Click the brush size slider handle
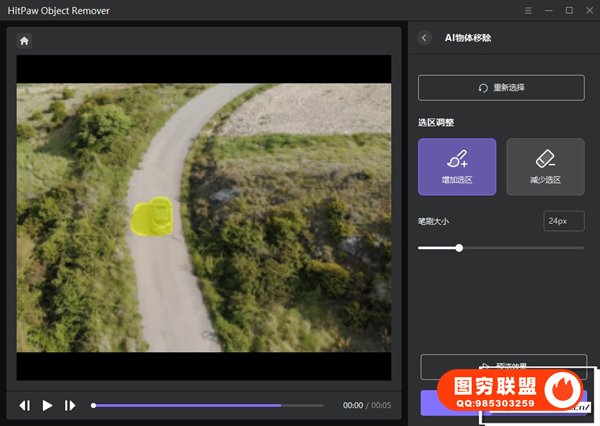 pos(459,247)
